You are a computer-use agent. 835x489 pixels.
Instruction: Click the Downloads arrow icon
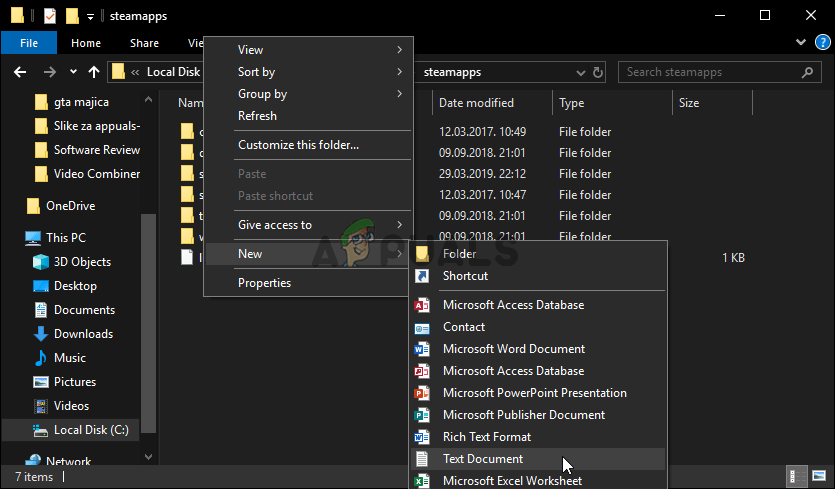pos(40,334)
